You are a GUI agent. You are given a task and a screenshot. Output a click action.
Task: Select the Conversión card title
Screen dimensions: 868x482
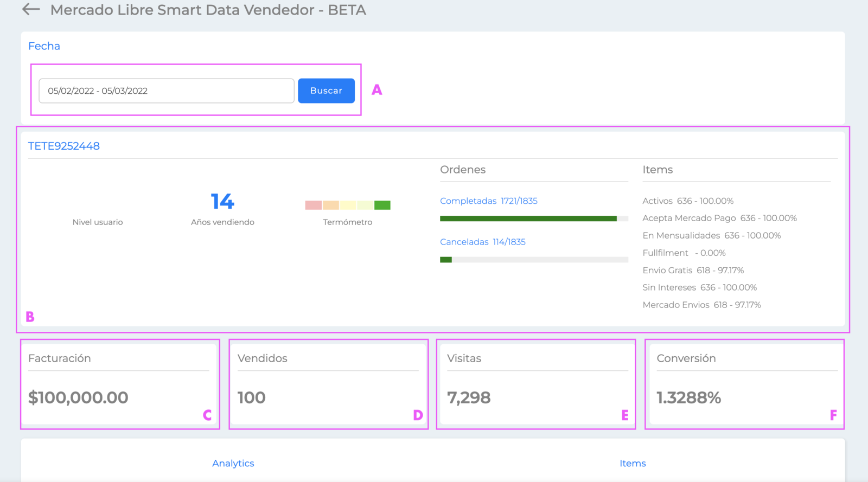[x=686, y=358]
